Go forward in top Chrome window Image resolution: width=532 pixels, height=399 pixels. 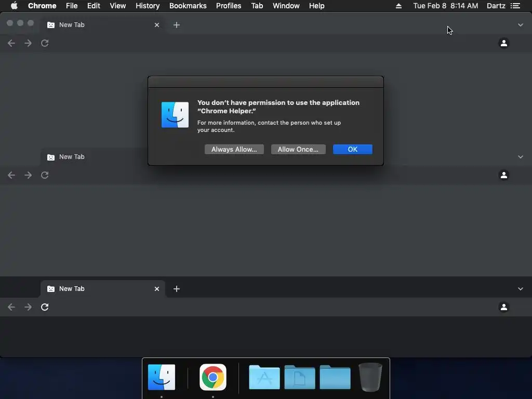click(28, 43)
